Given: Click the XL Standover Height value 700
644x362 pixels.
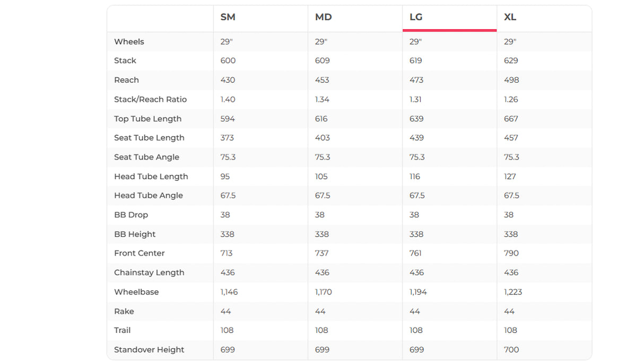Looking at the screenshot, I should coord(511,350).
